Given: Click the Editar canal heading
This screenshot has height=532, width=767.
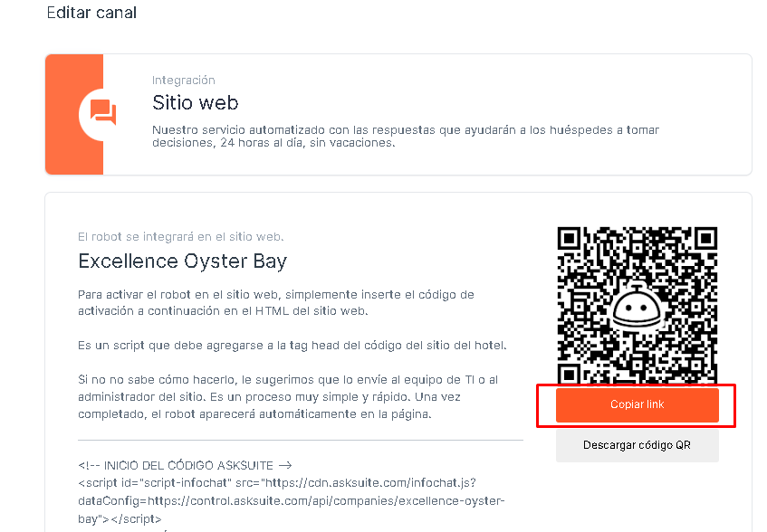Looking at the screenshot, I should pyautogui.click(x=91, y=13).
